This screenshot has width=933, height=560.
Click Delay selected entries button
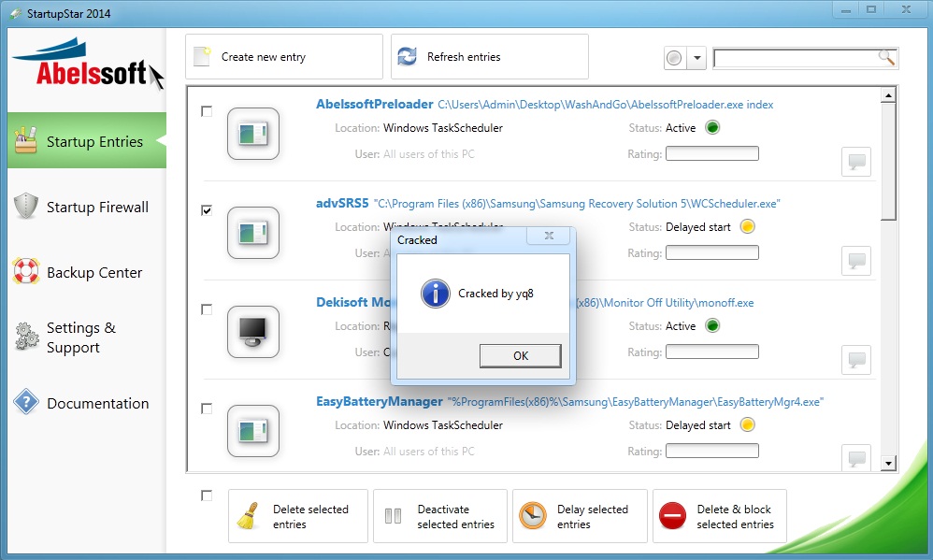click(581, 516)
